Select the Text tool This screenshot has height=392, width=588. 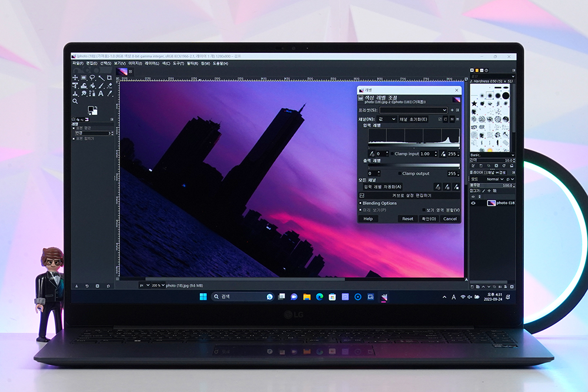[x=101, y=93]
